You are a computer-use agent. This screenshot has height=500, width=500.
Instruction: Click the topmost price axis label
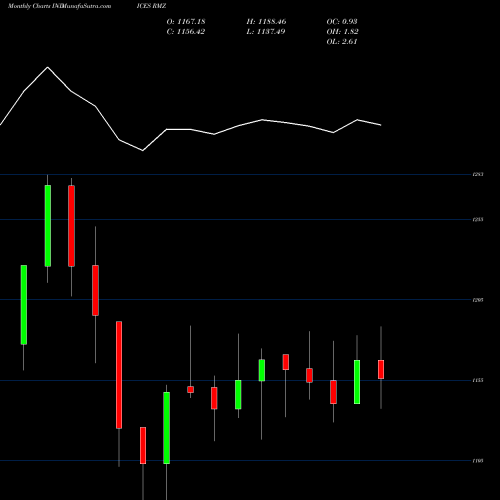(x=478, y=174)
